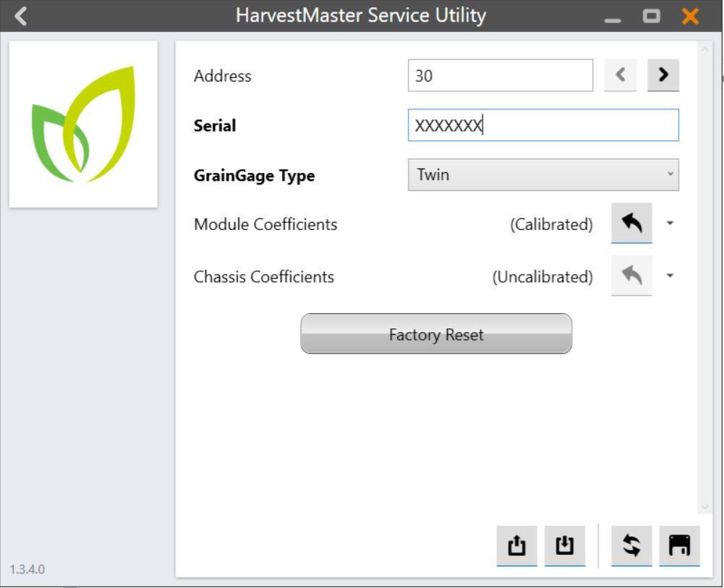
Task: Open the Chassis Coefficients dropdown arrow
Action: pyautogui.click(x=670, y=276)
